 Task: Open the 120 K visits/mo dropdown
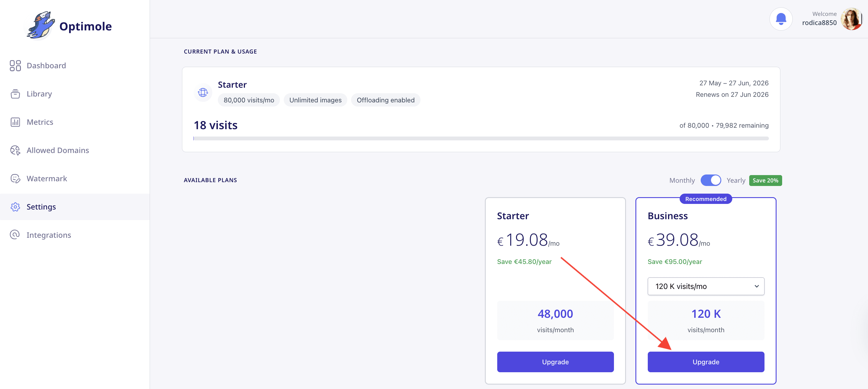706,287
